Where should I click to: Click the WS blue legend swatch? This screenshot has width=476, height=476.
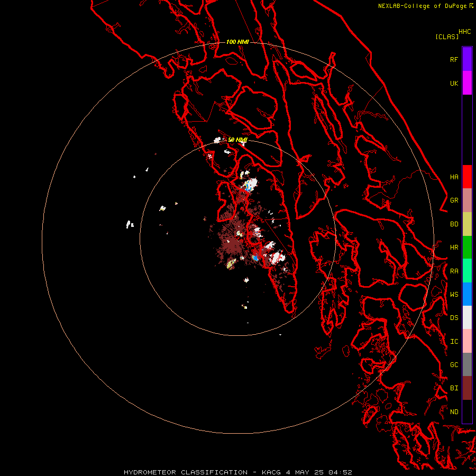click(467, 294)
